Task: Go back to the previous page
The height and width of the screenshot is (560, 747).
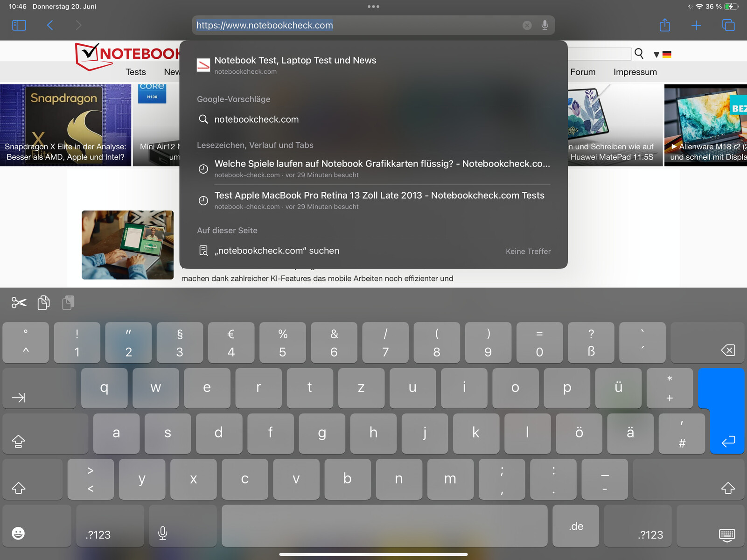Action: click(50, 25)
